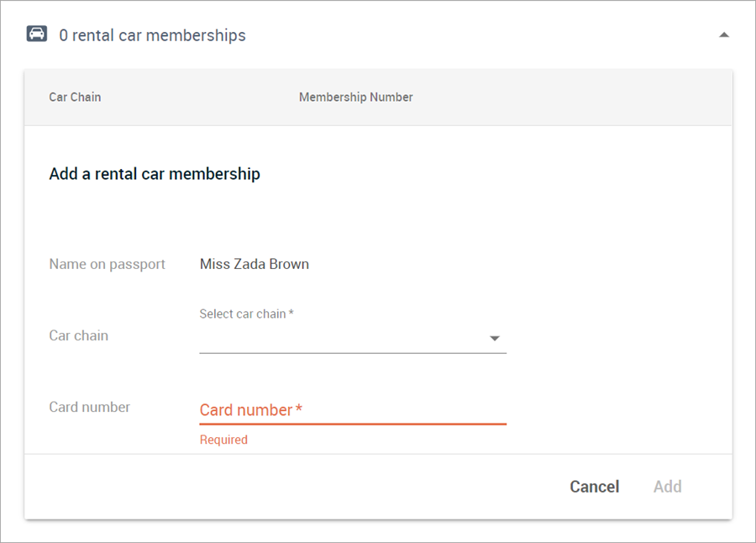Click the Add button
Image resolution: width=756 pixels, height=543 pixels.
coord(667,487)
